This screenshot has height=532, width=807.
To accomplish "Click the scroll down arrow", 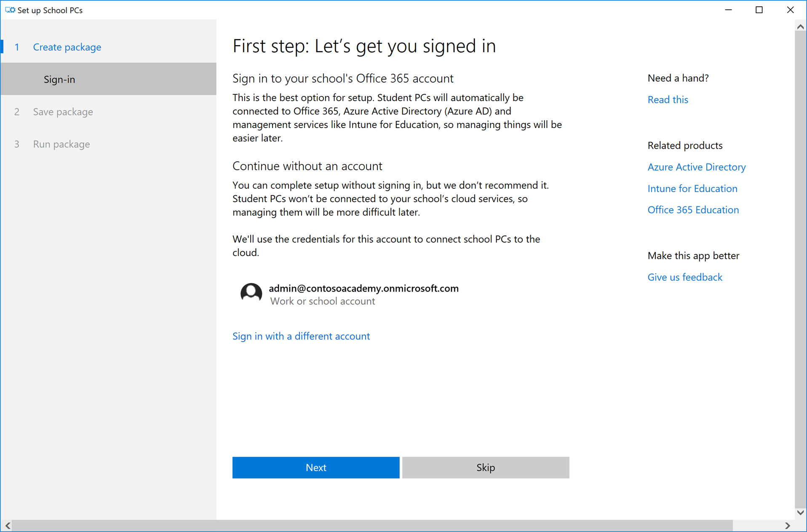I will tap(800, 512).
